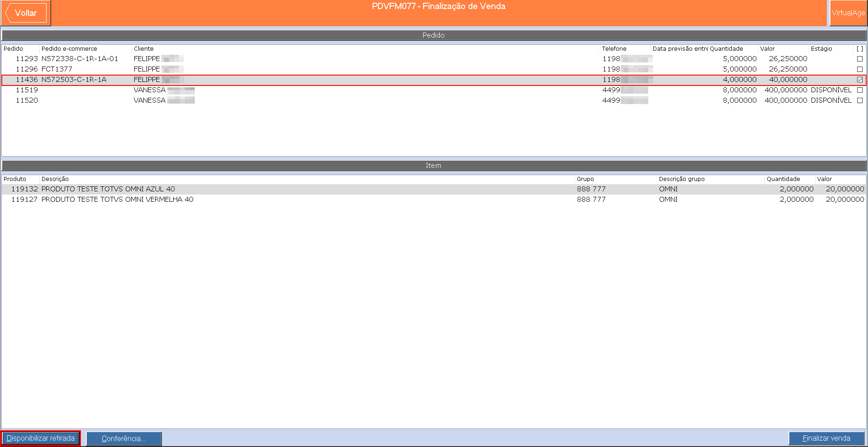The width and height of the screenshot is (868, 447).
Task: Click quantity 4,000000 of pedido 11436
Action: [x=740, y=80]
